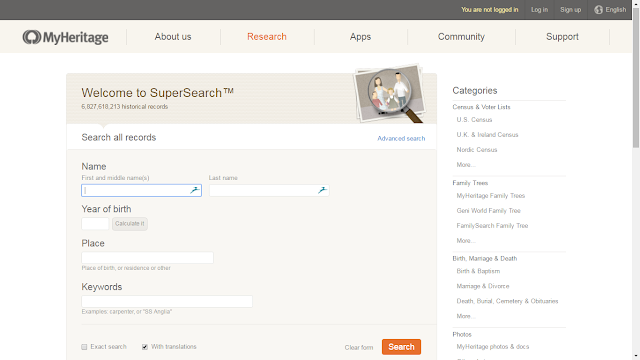Viewport: 640px width, 360px height.
Task: Open Birth & Baptism category
Action: (x=478, y=271)
